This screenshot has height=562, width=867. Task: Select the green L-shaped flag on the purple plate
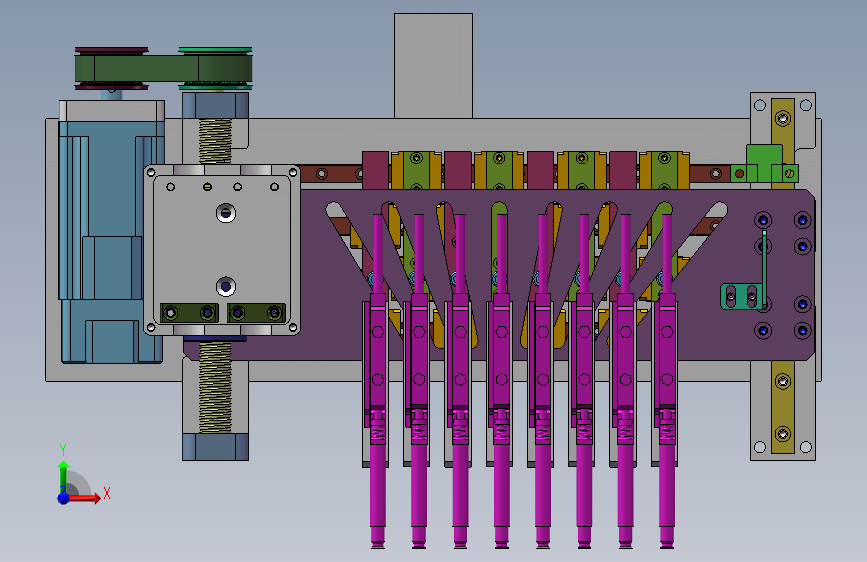click(x=745, y=271)
